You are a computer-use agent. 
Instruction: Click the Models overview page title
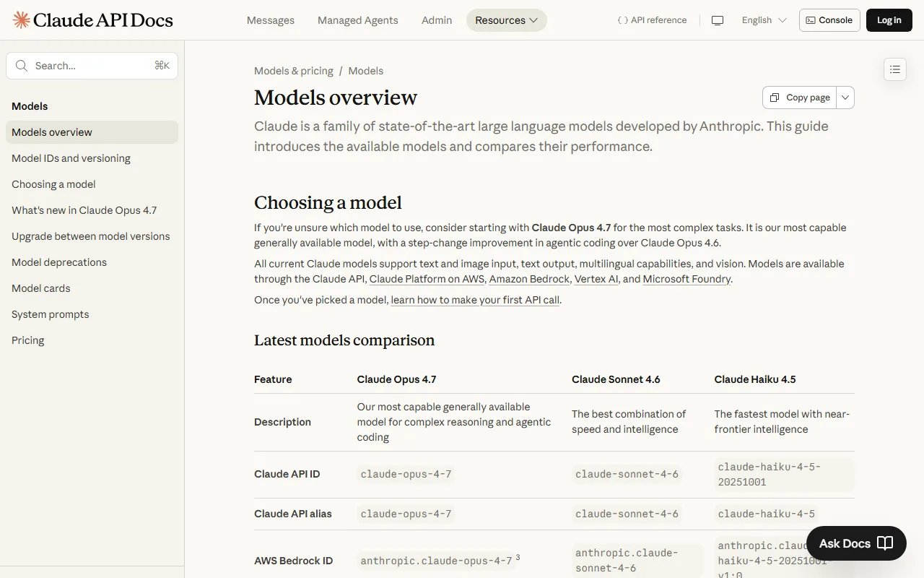click(x=336, y=98)
